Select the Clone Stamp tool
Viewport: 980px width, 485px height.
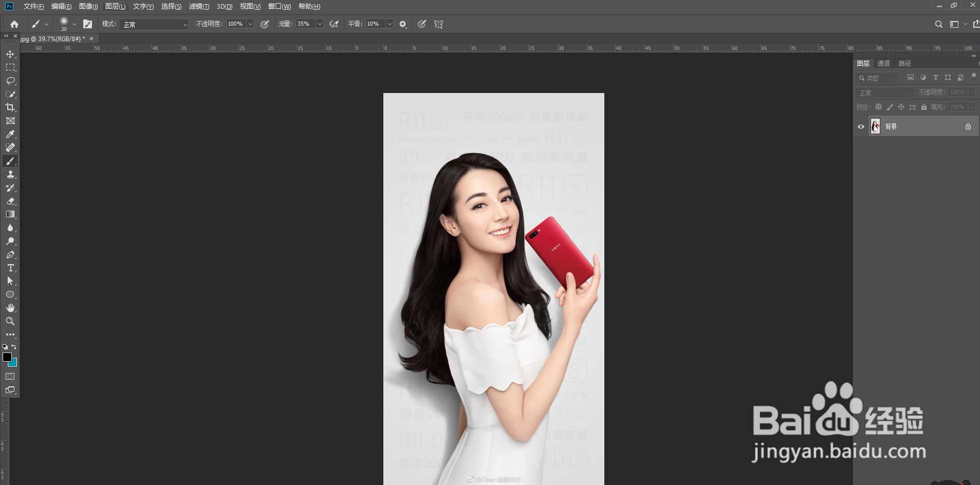tap(10, 174)
